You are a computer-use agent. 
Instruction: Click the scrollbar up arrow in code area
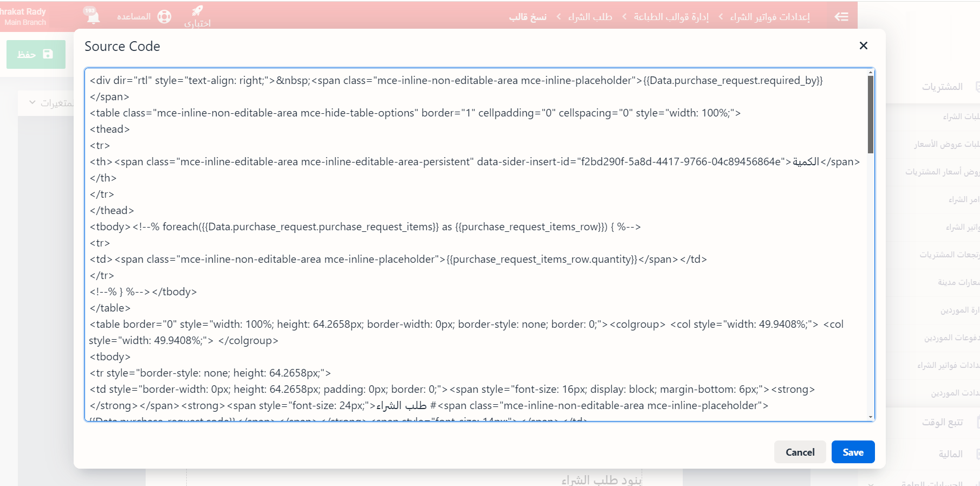[x=871, y=73]
